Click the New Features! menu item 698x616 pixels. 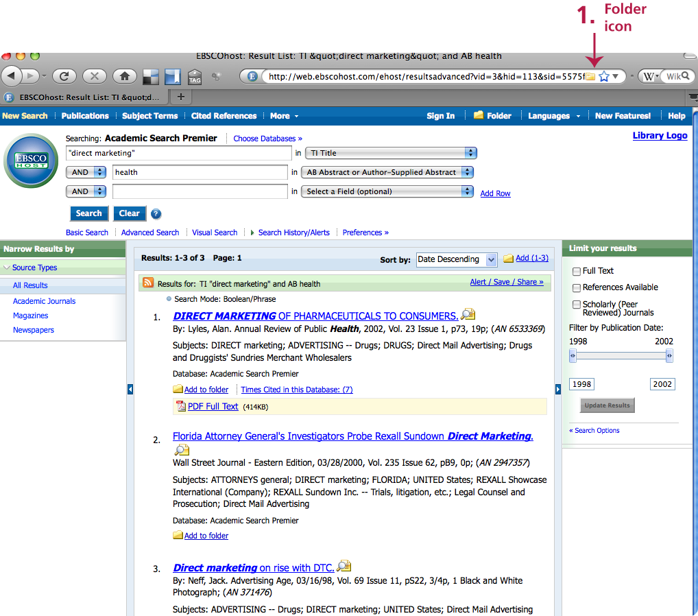pyautogui.click(x=623, y=116)
